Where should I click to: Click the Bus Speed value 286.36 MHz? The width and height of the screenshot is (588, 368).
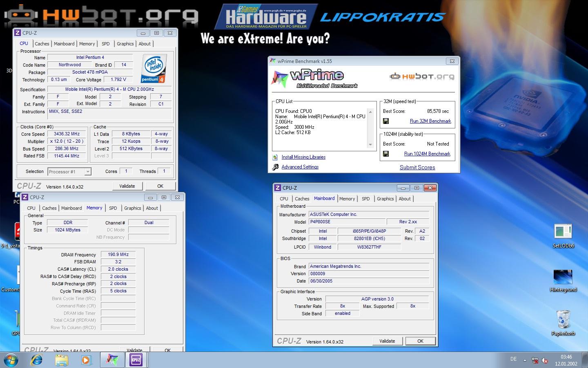coord(67,148)
